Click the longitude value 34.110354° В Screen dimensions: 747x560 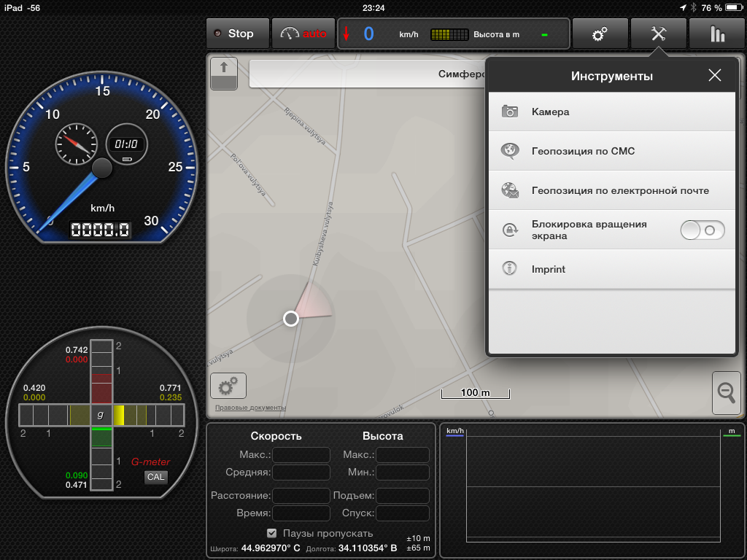click(x=368, y=548)
